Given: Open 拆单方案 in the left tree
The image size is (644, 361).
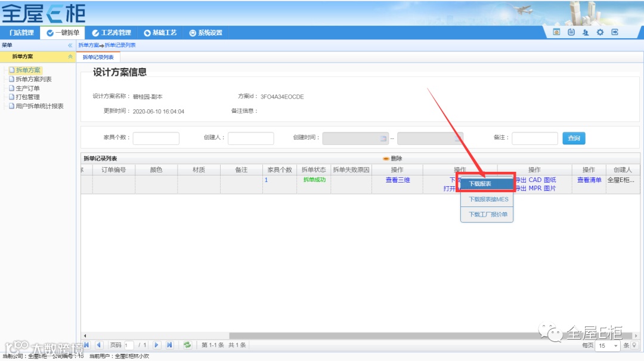Looking at the screenshot, I should (28, 70).
